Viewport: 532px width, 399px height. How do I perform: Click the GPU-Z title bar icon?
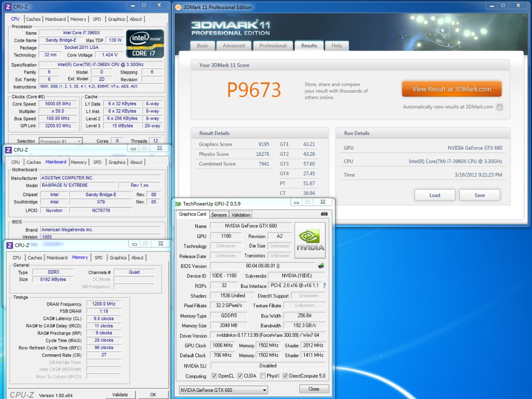coord(178,204)
